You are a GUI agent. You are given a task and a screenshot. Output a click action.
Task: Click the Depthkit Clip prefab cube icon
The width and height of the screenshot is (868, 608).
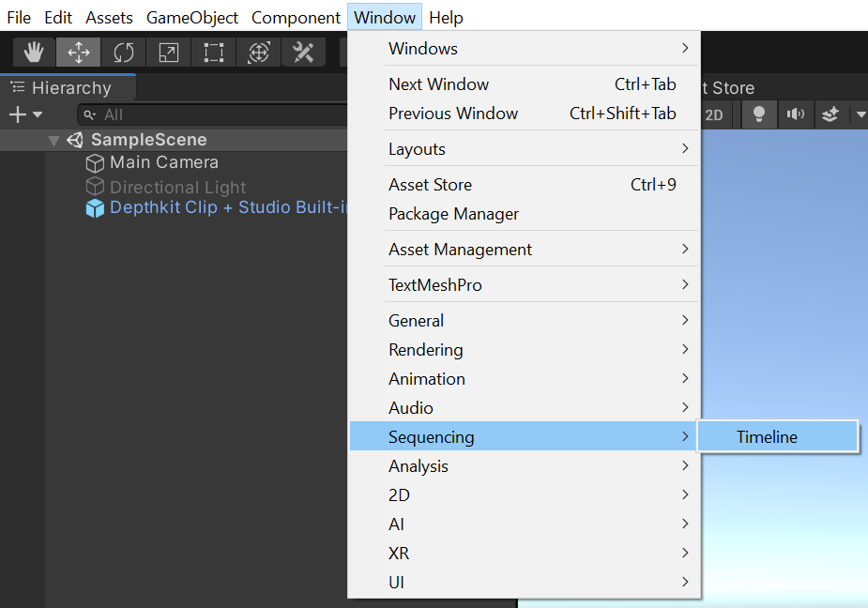(95, 208)
